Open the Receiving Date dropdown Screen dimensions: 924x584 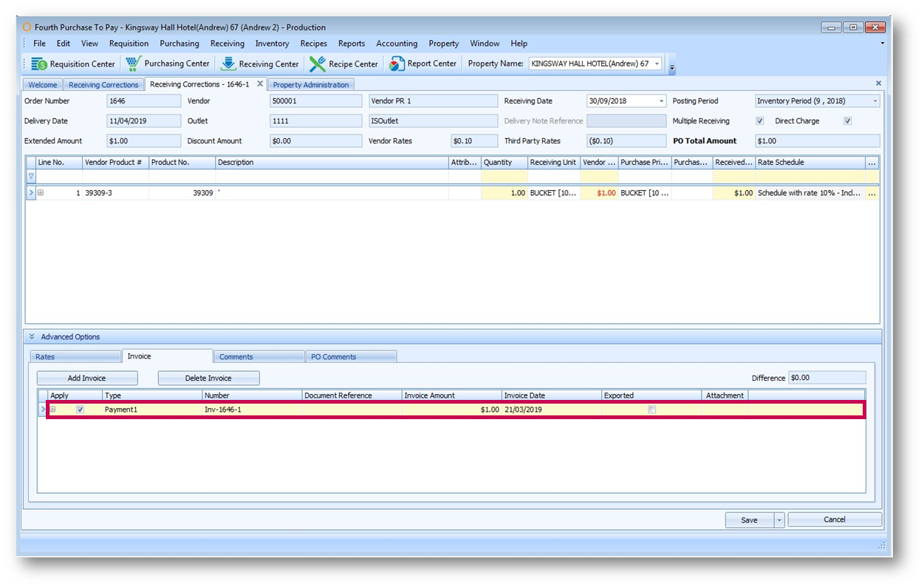tap(660, 101)
